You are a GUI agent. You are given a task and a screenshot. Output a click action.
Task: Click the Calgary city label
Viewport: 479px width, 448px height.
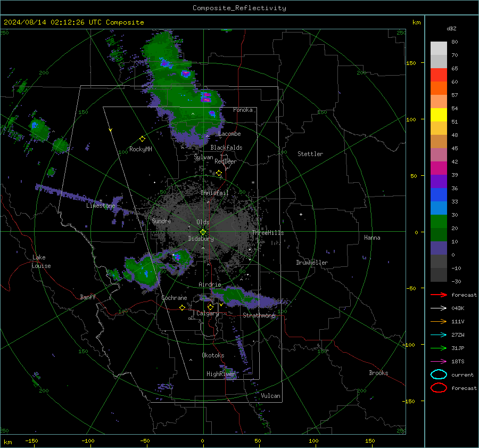[x=208, y=313]
